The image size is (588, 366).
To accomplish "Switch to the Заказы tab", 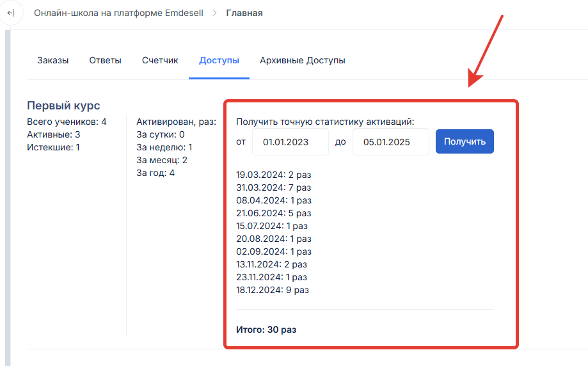I will tap(52, 60).
